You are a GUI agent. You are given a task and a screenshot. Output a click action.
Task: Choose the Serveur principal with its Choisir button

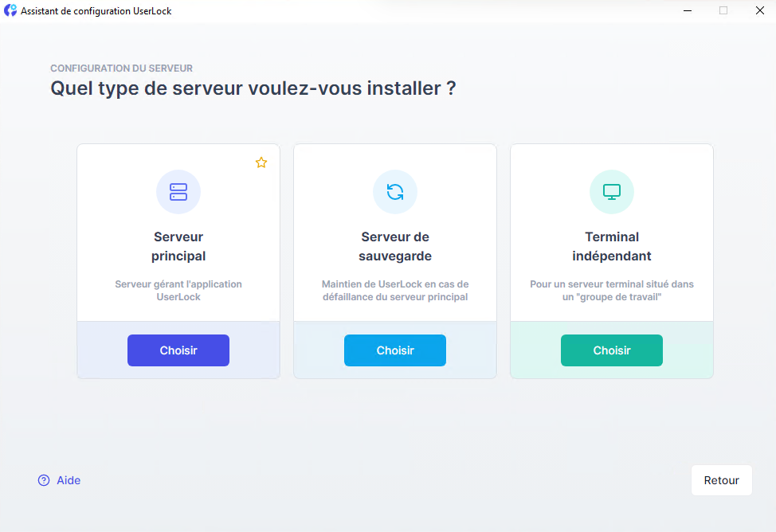pyautogui.click(x=178, y=350)
